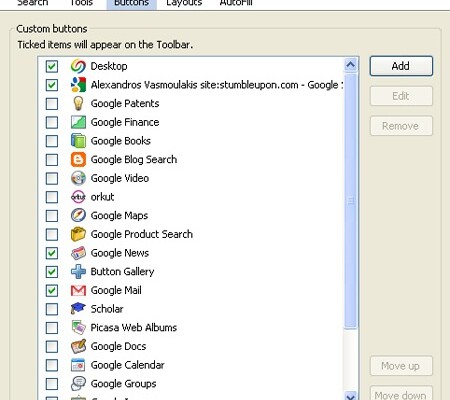The image size is (450, 400).
Task: Select the Google Calendar entry text
Action: click(127, 365)
